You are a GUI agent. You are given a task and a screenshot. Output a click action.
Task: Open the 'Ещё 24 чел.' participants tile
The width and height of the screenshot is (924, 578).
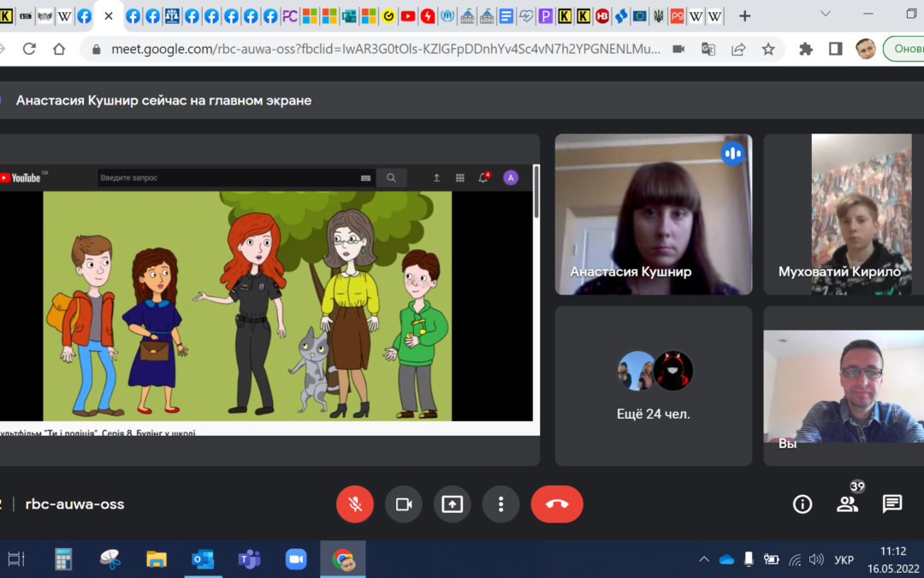pos(654,385)
